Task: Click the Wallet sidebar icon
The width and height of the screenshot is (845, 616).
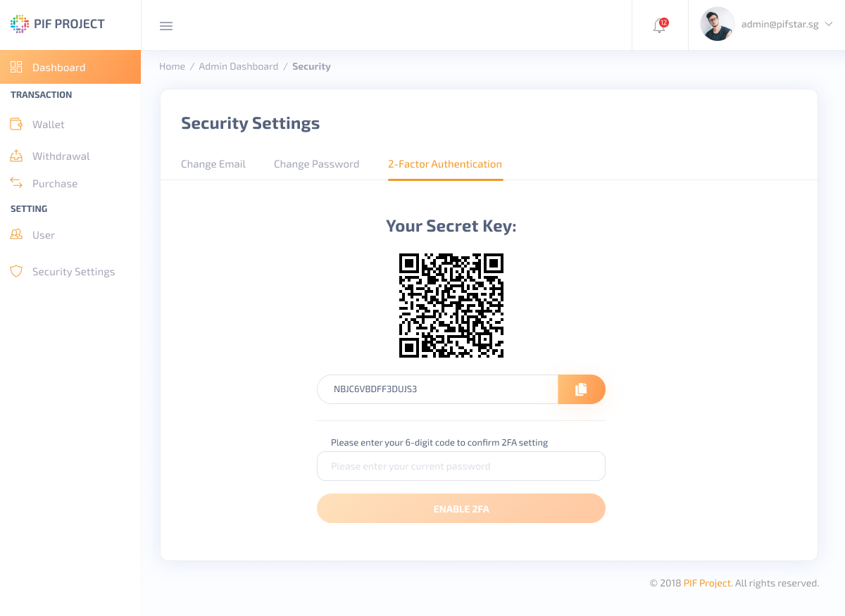Action: (16, 125)
